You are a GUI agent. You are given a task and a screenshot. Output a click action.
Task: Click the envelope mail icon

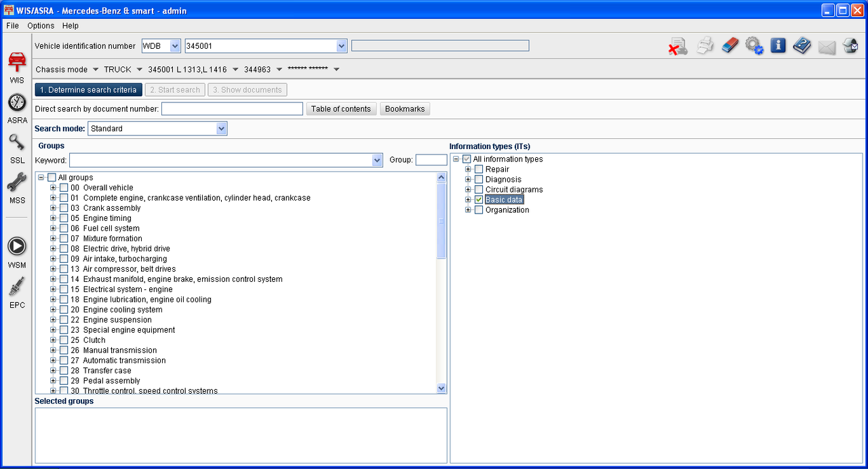coord(826,47)
